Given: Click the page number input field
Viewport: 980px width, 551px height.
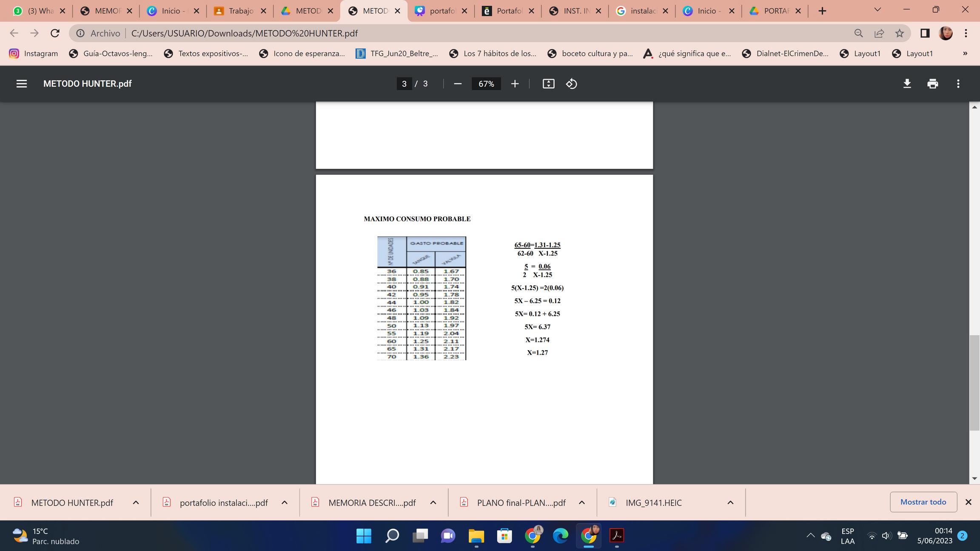Looking at the screenshot, I should (x=404, y=84).
